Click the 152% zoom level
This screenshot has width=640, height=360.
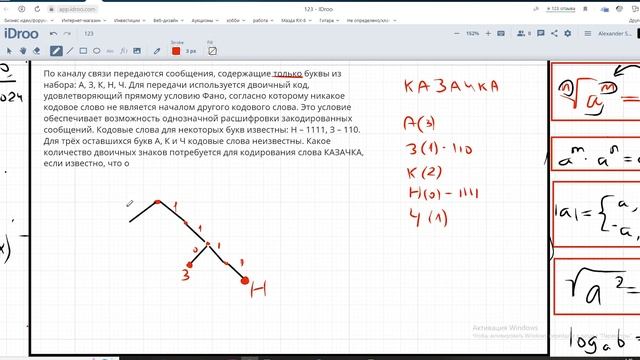coord(472,33)
